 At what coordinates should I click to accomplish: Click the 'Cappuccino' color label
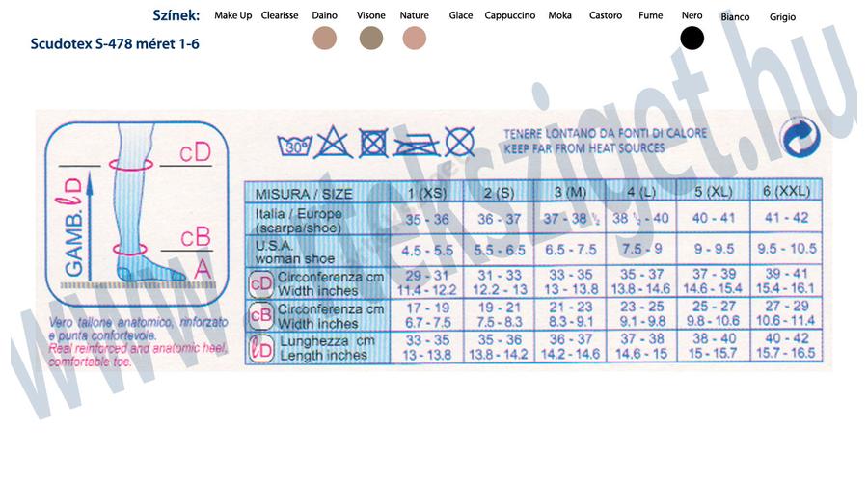[x=510, y=15]
